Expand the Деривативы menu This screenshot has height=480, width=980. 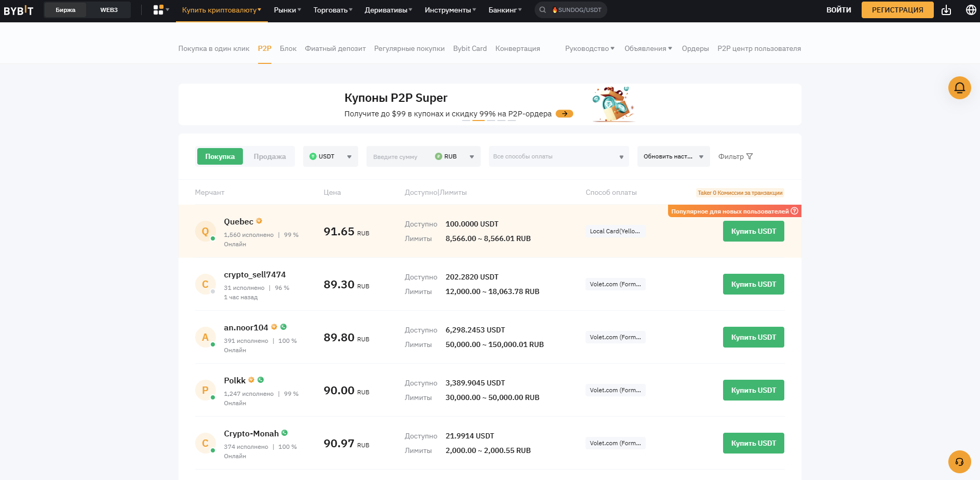(388, 10)
